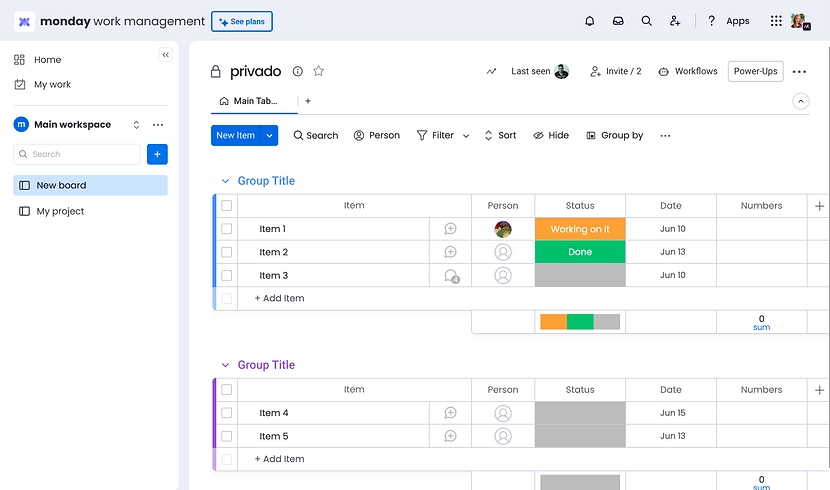Click the green Done status cell
Screen dimensions: 830x490
[x=580, y=252]
